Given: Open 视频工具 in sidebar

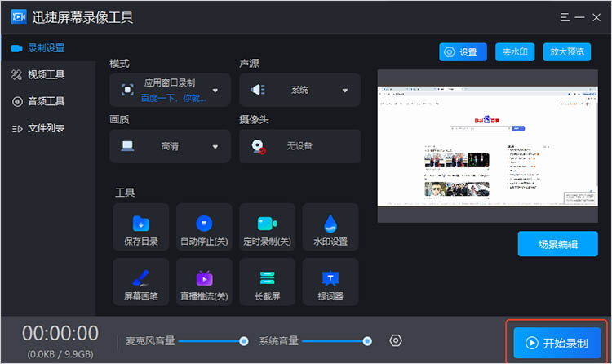Looking at the screenshot, I should point(47,74).
